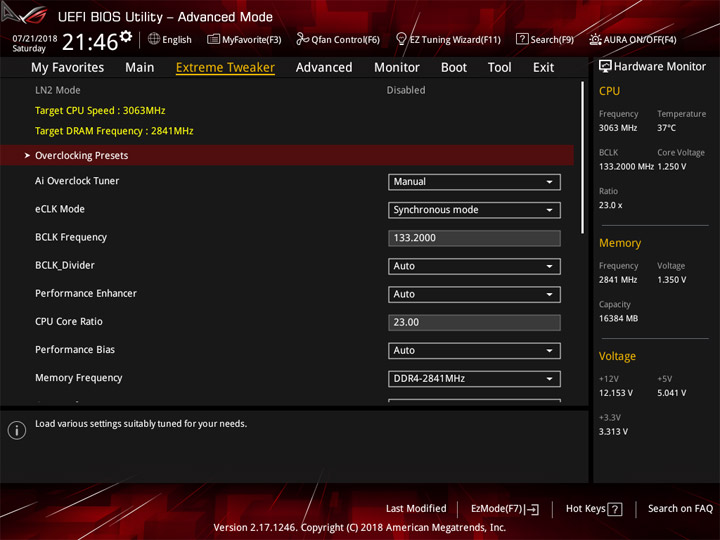Image resolution: width=720 pixels, height=540 pixels.
Task: Click the Hardware Monitor screen icon
Action: (605, 67)
